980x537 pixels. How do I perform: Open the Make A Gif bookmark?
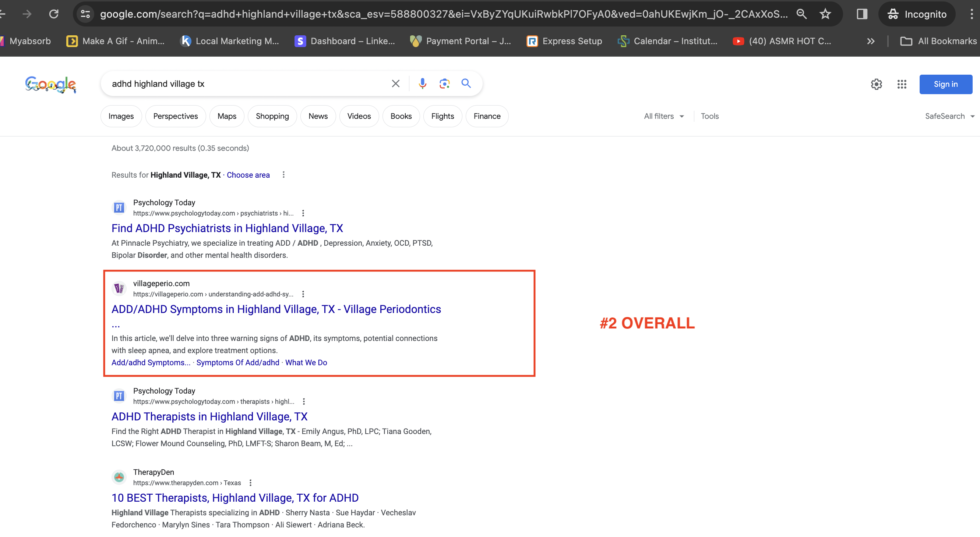pos(115,41)
